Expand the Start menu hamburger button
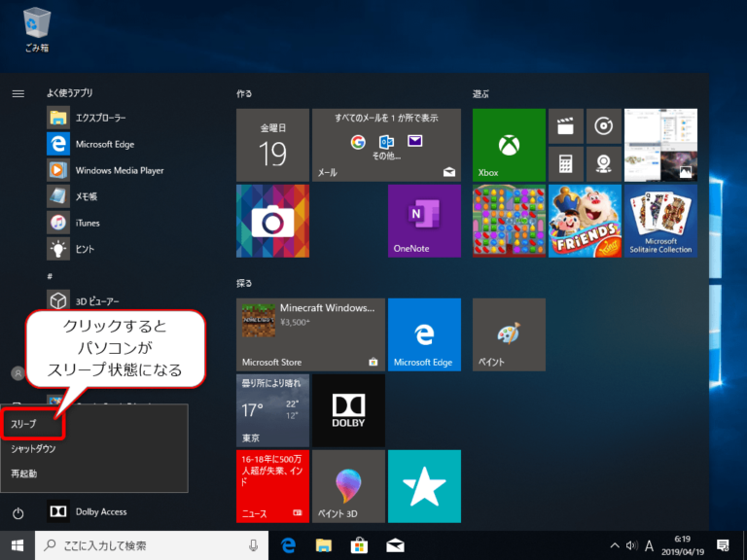 (18, 93)
